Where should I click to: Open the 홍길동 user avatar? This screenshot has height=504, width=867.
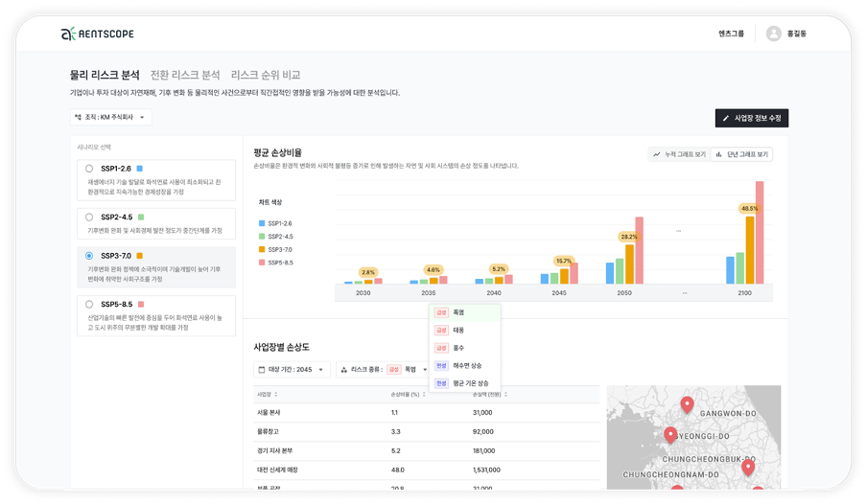[774, 34]
